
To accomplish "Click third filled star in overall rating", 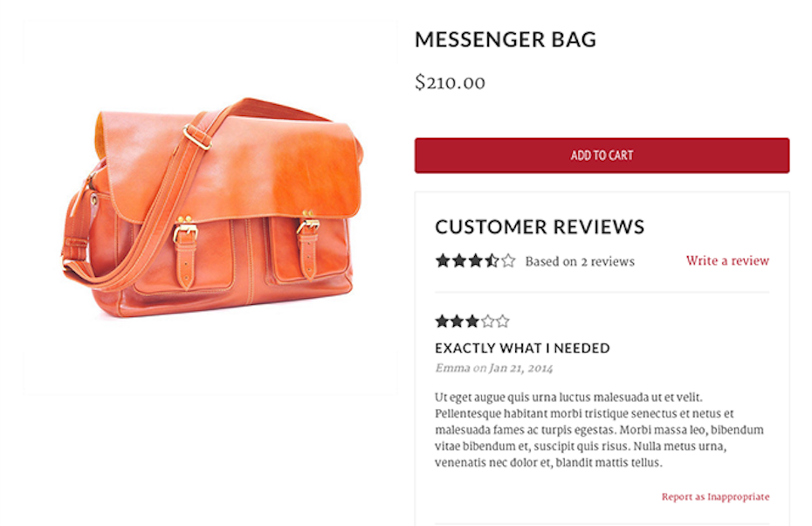I will [475, 260].
